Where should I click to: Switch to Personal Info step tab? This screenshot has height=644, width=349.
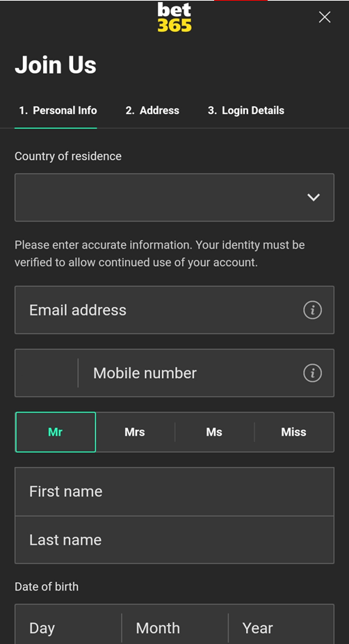(58, 110)
